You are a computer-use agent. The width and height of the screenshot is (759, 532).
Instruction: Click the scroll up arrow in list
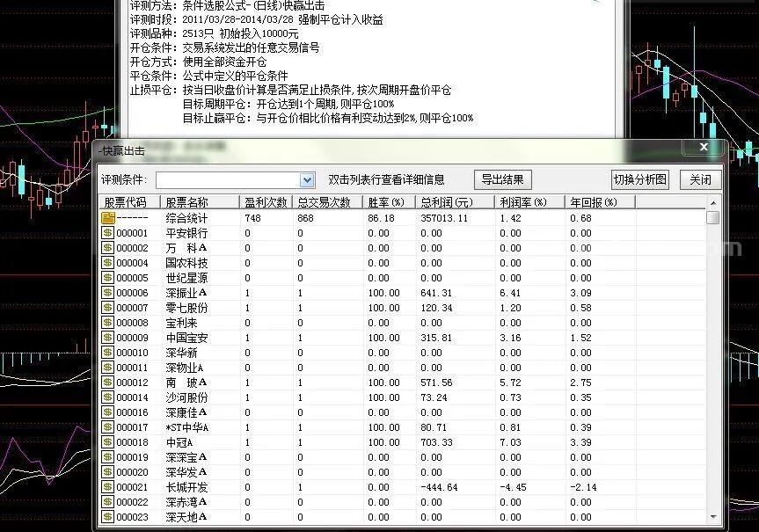click(x=713, y=203)
